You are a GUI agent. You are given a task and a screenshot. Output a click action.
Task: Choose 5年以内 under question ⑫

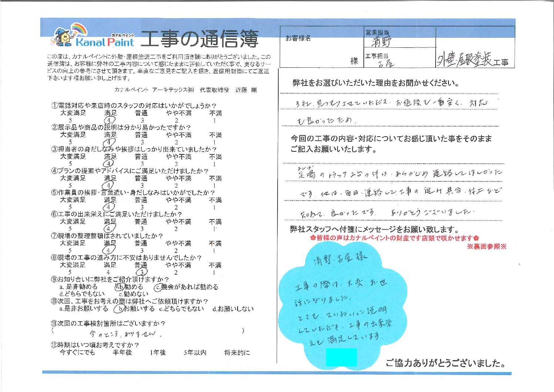point(195,353)
